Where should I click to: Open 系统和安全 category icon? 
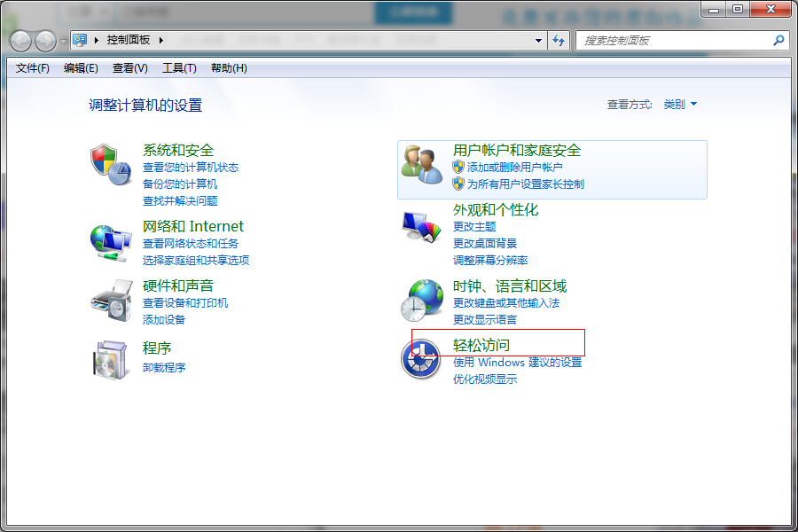pos(110,165)
